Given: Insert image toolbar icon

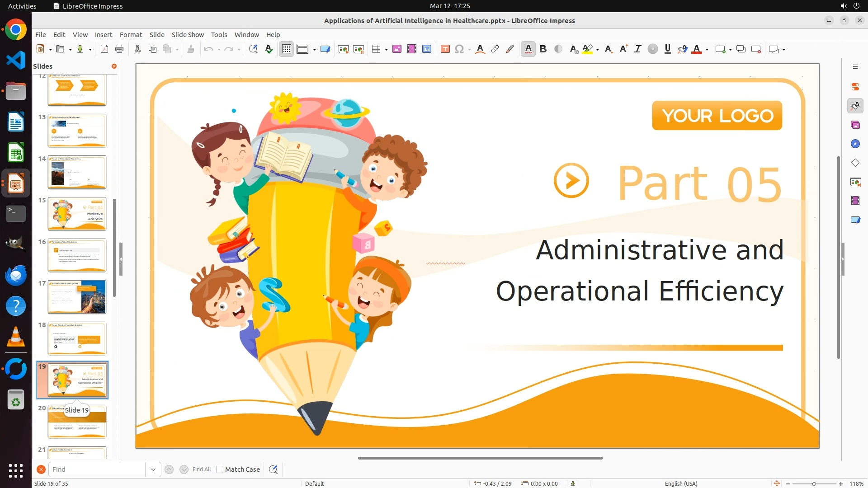Looking at the screenshot, I should (x=397, y=49).
